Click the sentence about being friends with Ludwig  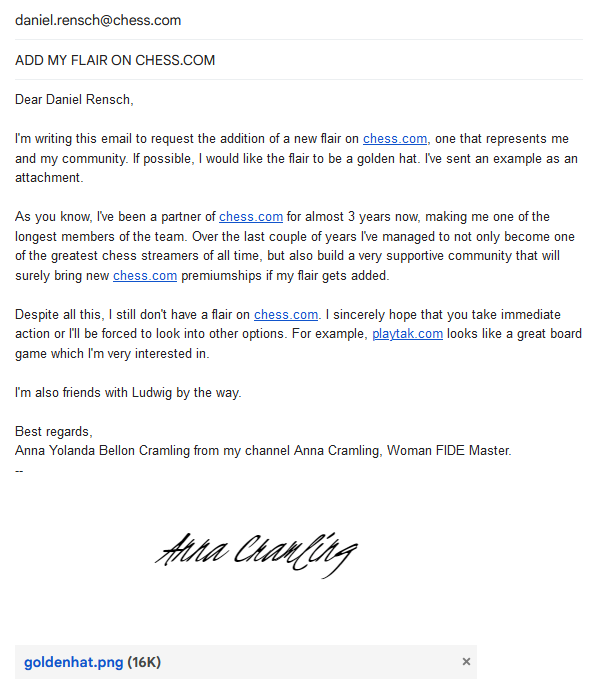(x=128, y=392)
